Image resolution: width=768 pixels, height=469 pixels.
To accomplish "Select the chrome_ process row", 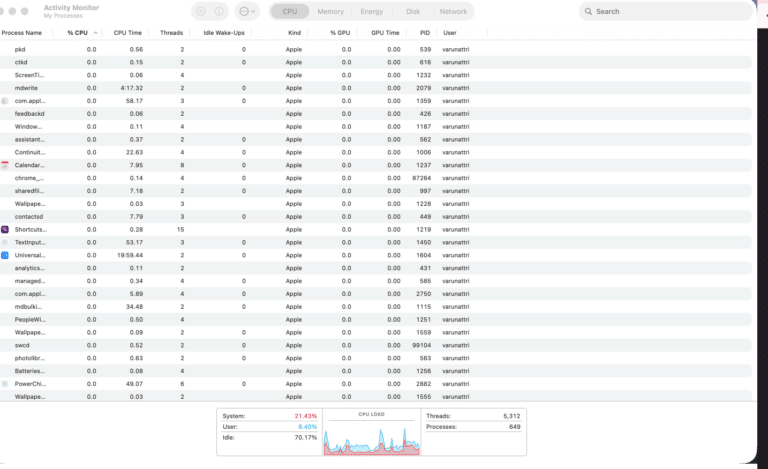I will click(x=376, y=178).
